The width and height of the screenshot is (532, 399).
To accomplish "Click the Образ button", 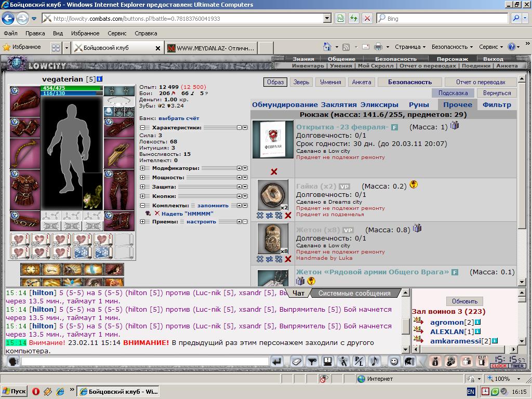I will 275,82.
